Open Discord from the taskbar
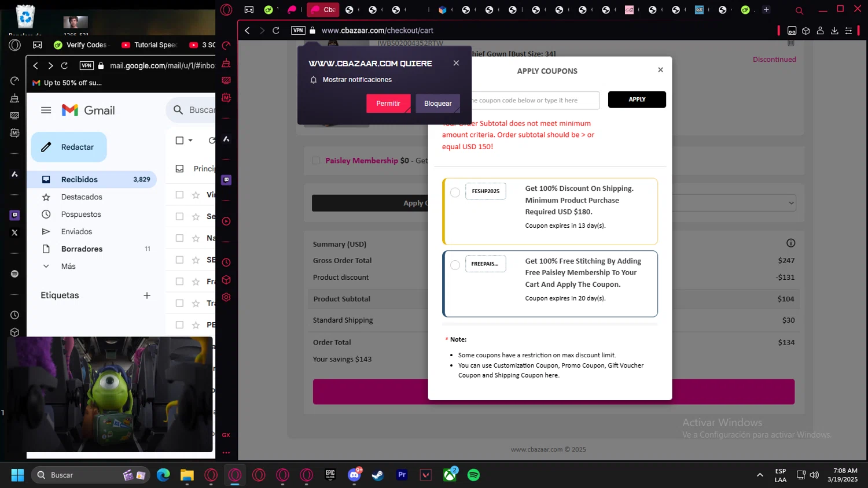 point(354,475)
